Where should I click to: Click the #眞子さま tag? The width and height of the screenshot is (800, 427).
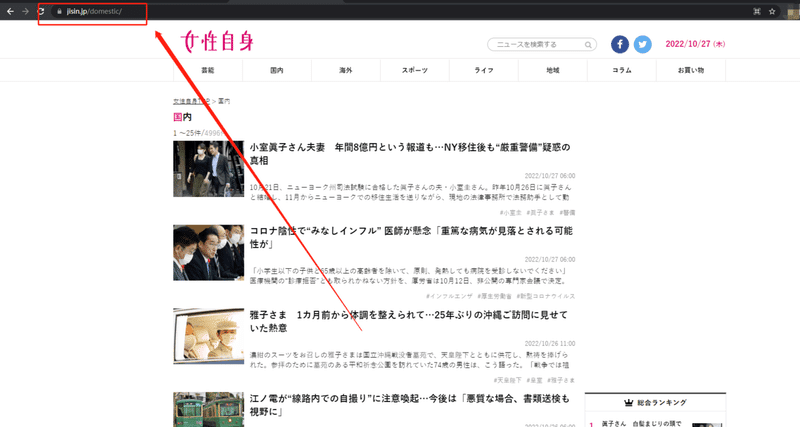[540, 213]
